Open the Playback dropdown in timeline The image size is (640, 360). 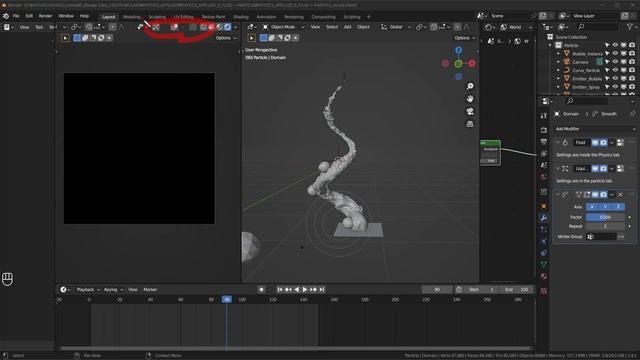coord(87,289)
